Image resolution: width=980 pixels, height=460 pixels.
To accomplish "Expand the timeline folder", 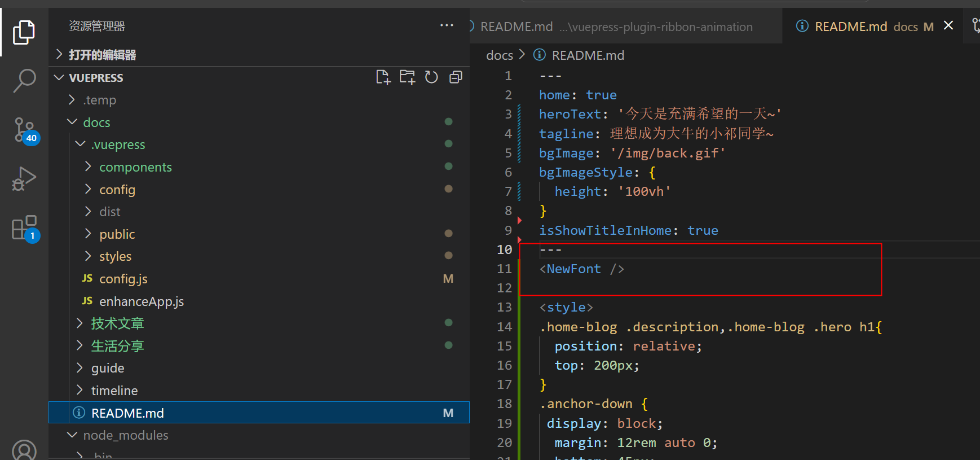I will click(80, 390).
